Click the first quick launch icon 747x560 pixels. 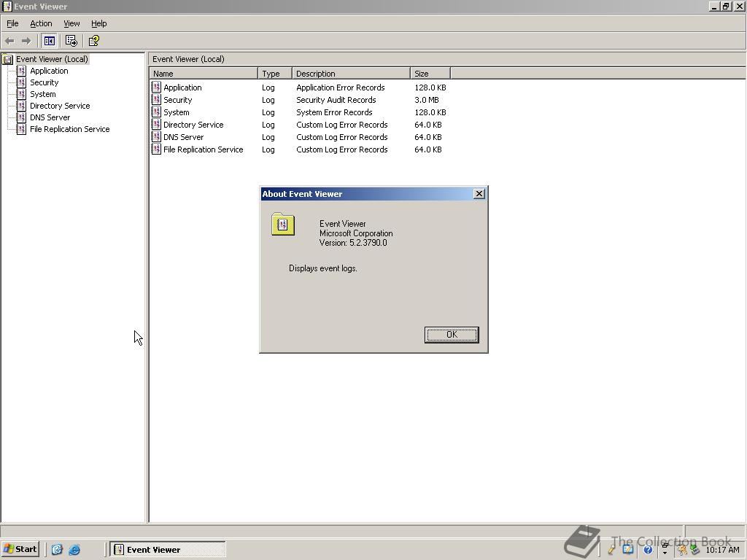[x=57, y=550]
